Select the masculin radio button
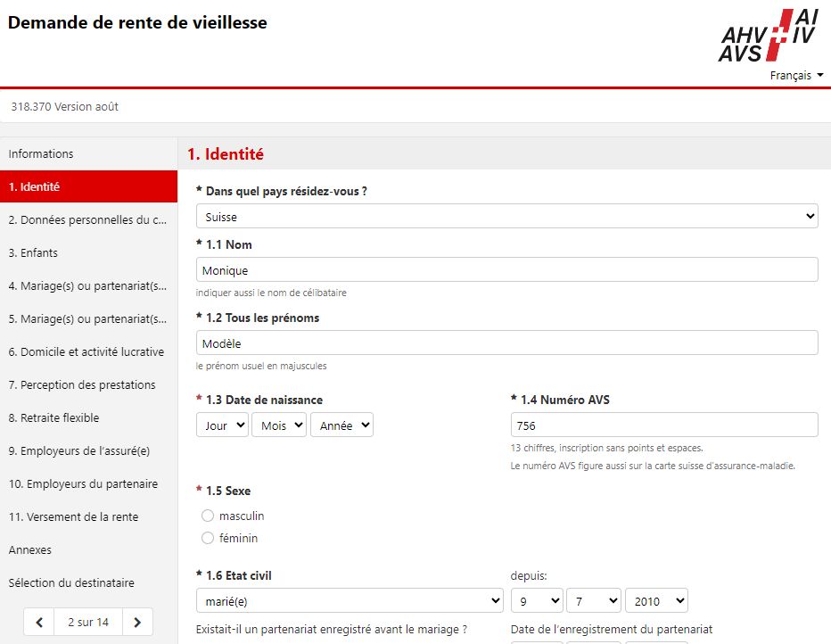 pos(208,516)
